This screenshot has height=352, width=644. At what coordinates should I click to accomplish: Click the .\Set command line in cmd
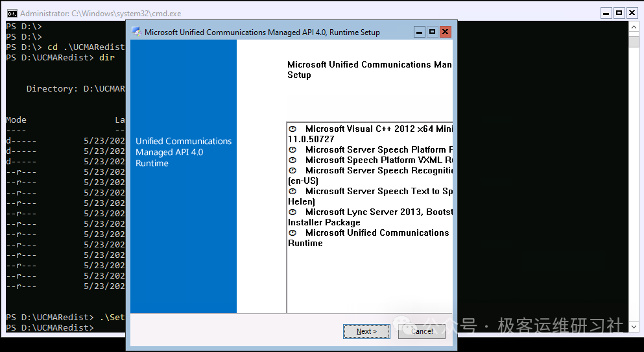66,318
